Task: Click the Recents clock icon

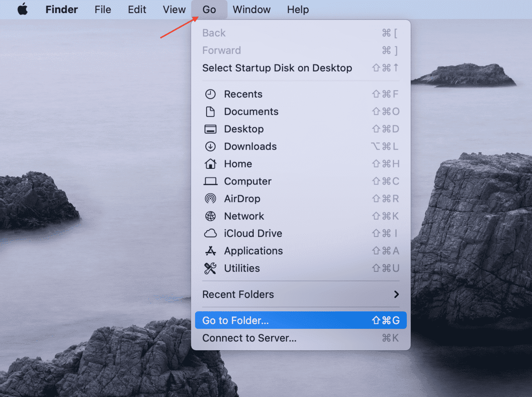Action: 210,94
